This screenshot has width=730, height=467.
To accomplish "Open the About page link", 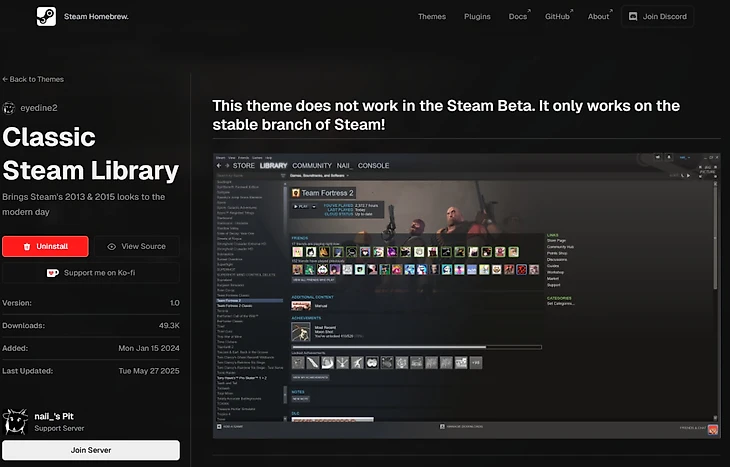I will [x=599, y=16].
